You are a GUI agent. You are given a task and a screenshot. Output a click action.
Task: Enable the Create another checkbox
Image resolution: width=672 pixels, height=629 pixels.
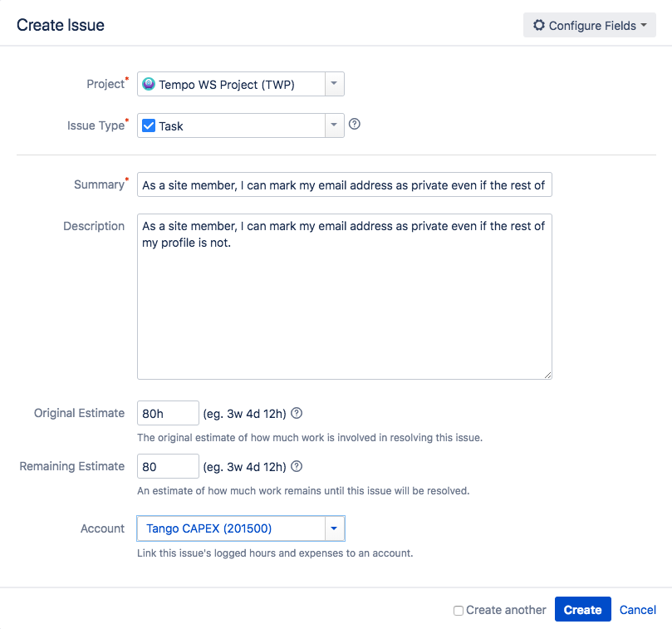click(x=458, y=610)
